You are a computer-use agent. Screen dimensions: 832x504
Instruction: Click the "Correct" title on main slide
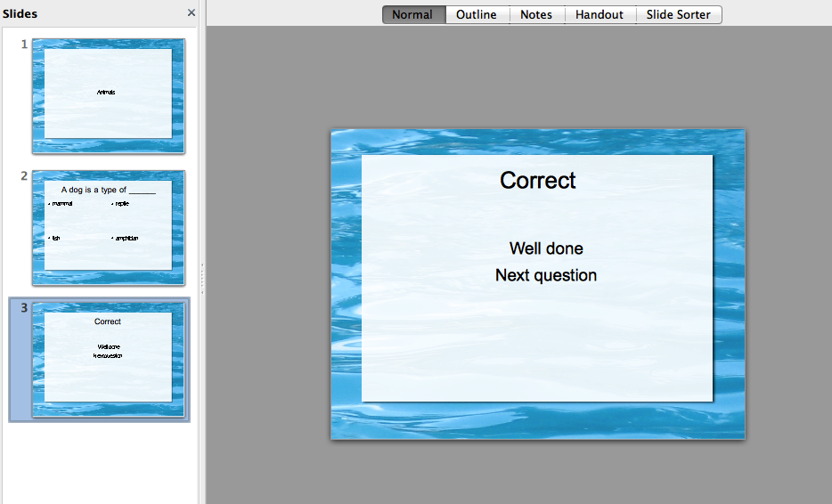pos(537,180)
